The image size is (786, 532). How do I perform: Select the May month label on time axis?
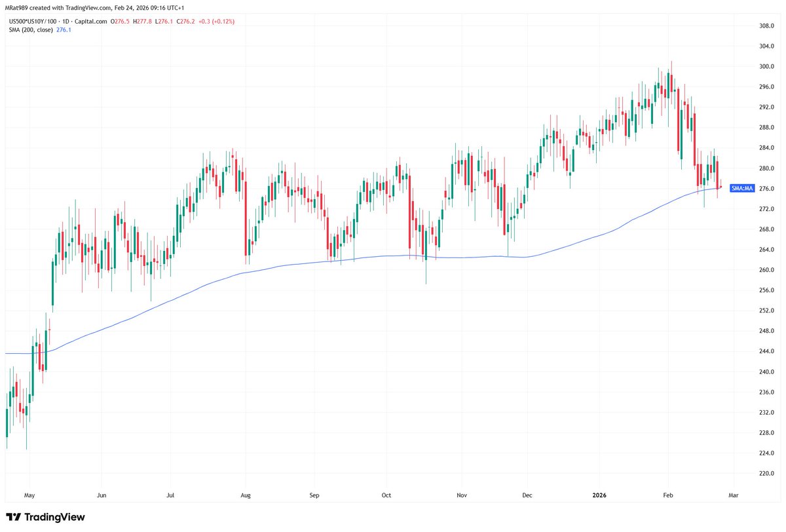point(29,495)
